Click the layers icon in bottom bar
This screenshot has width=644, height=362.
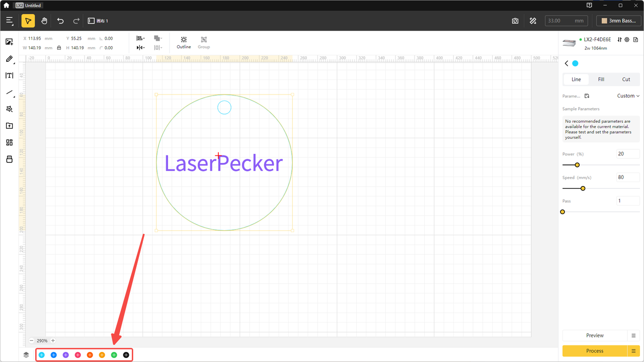click(x=26, y=354)
